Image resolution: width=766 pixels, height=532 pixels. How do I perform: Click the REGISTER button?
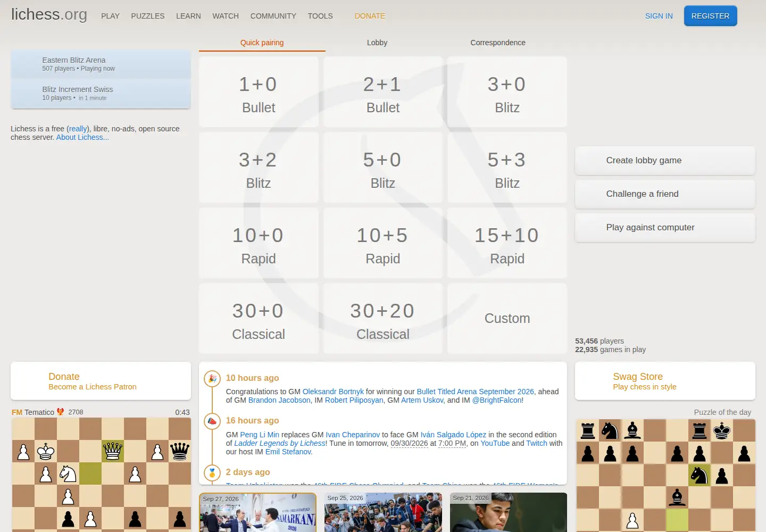tap(710, 16)
